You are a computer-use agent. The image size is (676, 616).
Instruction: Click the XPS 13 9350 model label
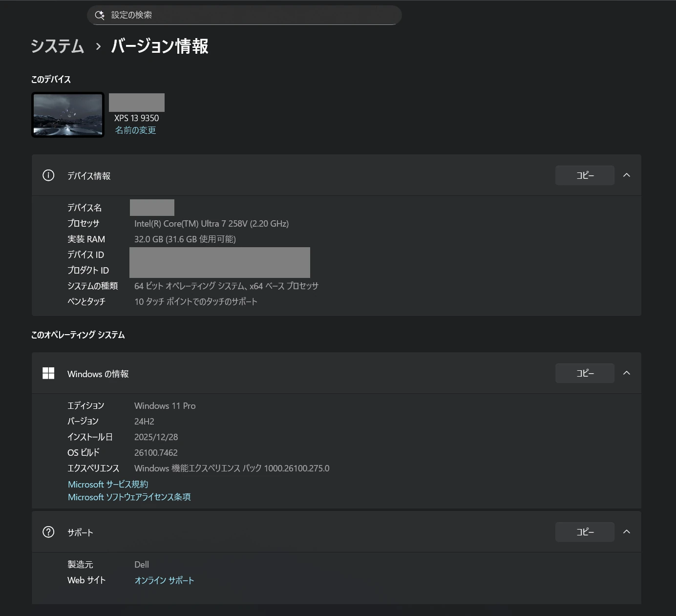[136, 118]
